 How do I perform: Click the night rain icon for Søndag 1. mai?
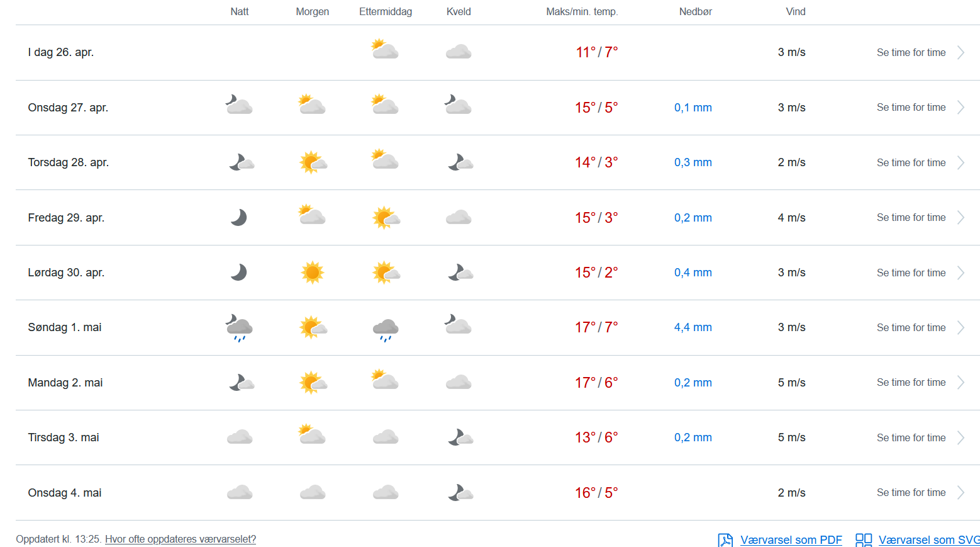pos(239,328)
